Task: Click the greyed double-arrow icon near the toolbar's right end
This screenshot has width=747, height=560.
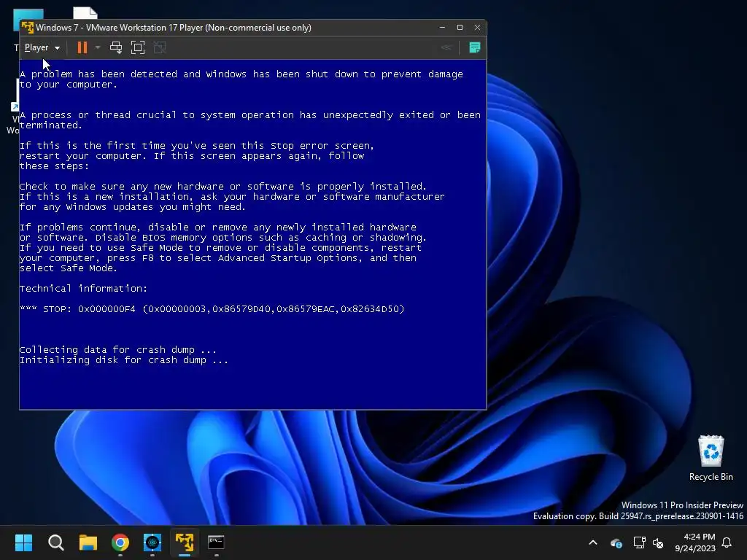Action: click(446, 47)
